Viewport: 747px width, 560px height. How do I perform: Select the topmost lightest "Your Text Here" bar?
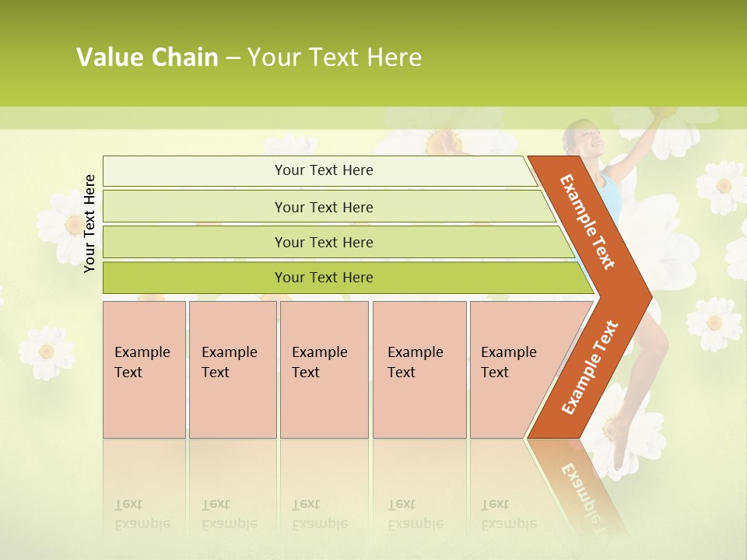(323, 170)
